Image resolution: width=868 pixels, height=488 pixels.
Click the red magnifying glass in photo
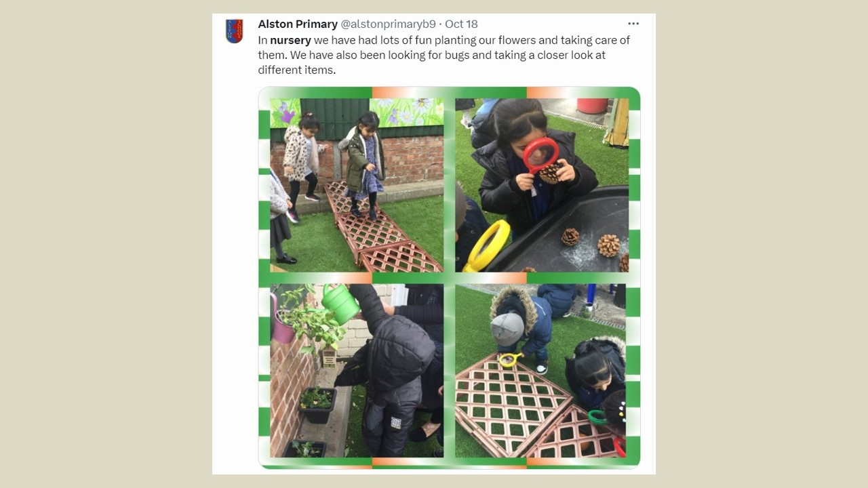[540, 155]
